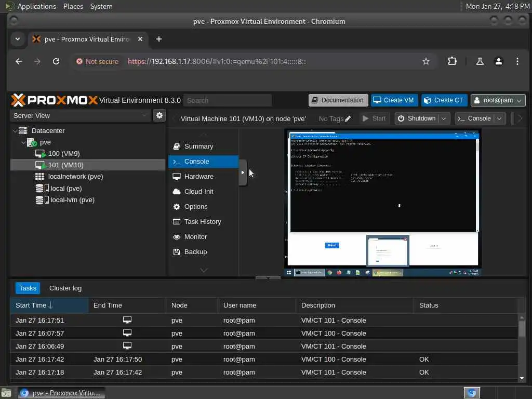Open the Chromium labs flask icon
532x399 pixels.
480,61
